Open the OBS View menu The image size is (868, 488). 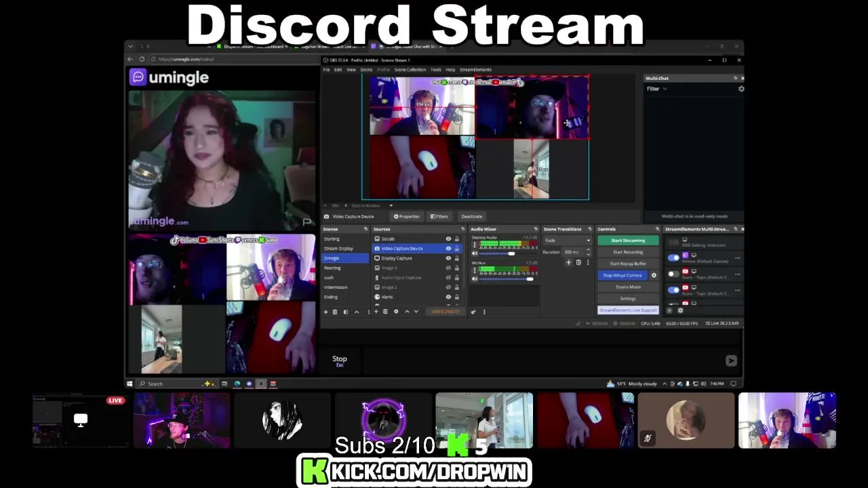pos(351,69)
